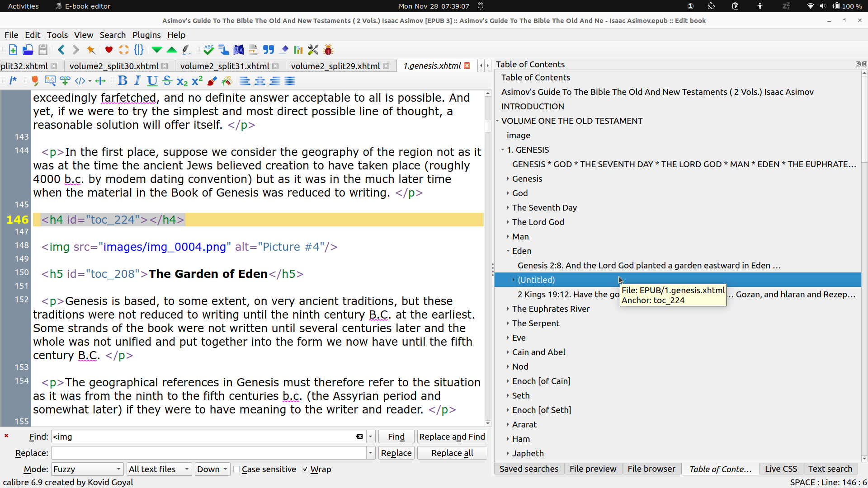Close the 1.genesis.xhtml tab
This screenshot has height=488, width=868.
pyautogui.click(x=467, y=66)
